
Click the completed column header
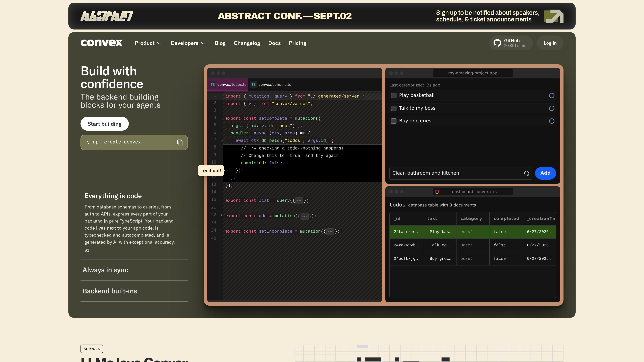tap(506, 219)
